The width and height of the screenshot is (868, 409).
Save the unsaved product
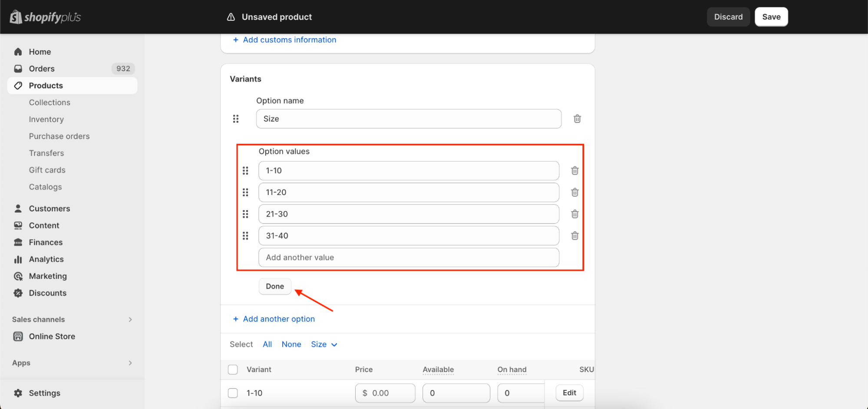tap(771, 17)
